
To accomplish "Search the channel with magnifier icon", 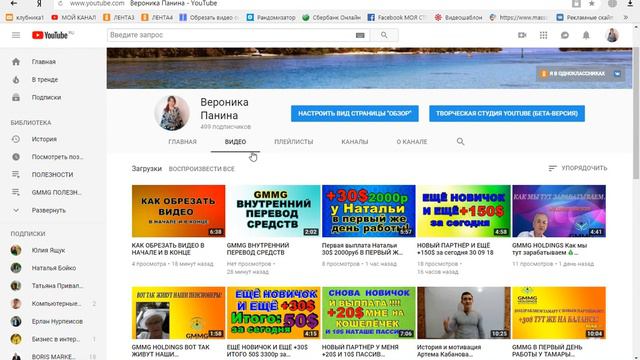I will [x=460, y=142].
